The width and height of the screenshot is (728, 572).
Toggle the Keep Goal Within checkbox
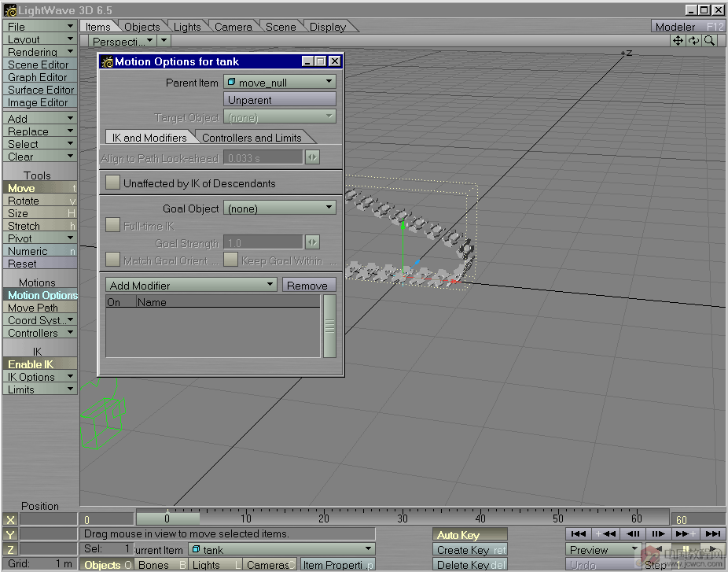tap(231, 260)
